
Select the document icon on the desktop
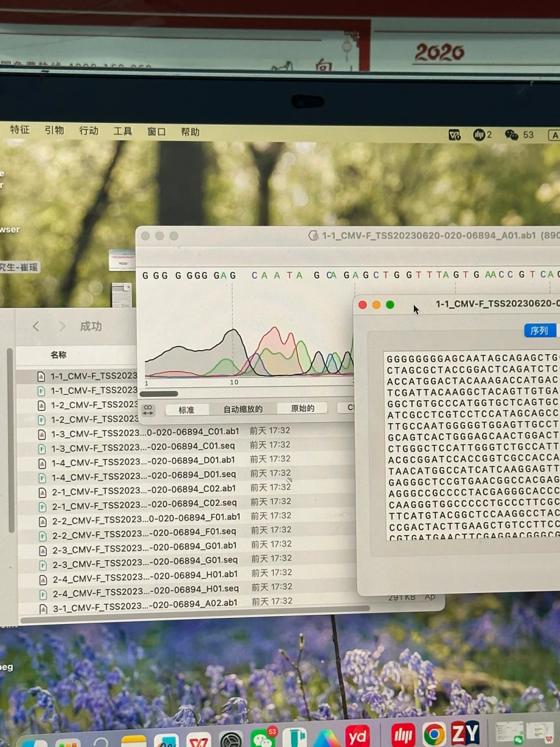(122, 295)
